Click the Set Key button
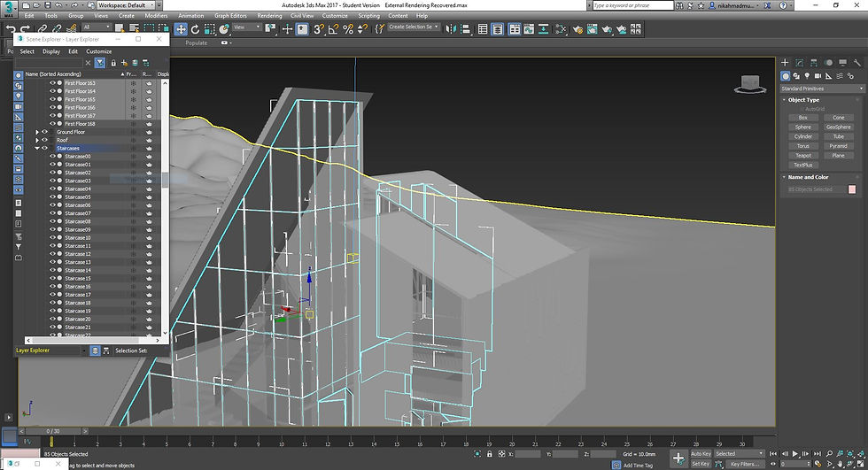Viewport: 868px width, 470px height. point(701,464)
